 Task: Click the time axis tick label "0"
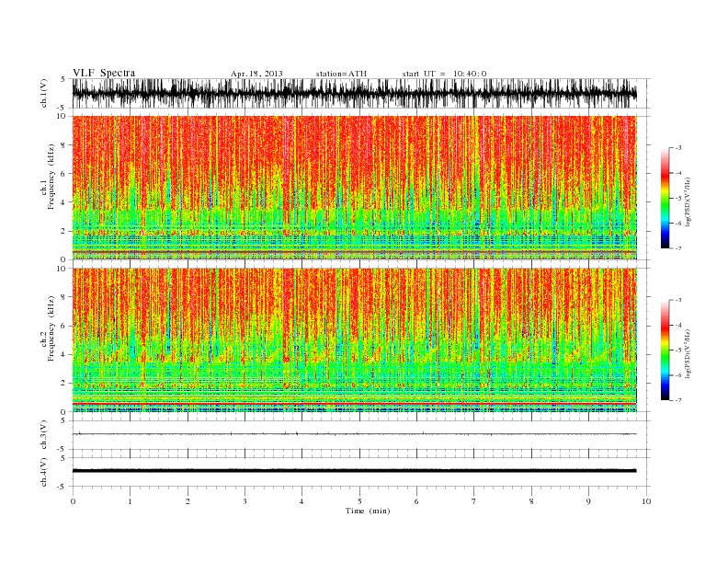73,501
